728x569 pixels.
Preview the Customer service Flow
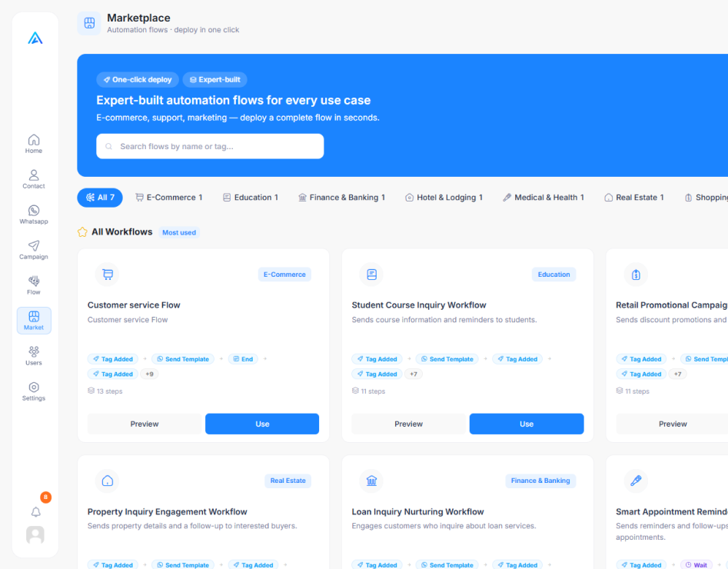point(145,424)
